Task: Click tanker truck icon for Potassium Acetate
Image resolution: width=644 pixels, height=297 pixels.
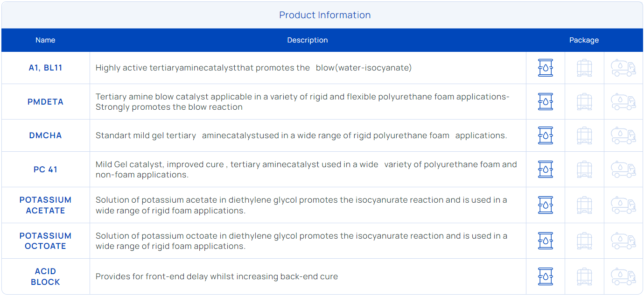Action: tap(623, 205)
